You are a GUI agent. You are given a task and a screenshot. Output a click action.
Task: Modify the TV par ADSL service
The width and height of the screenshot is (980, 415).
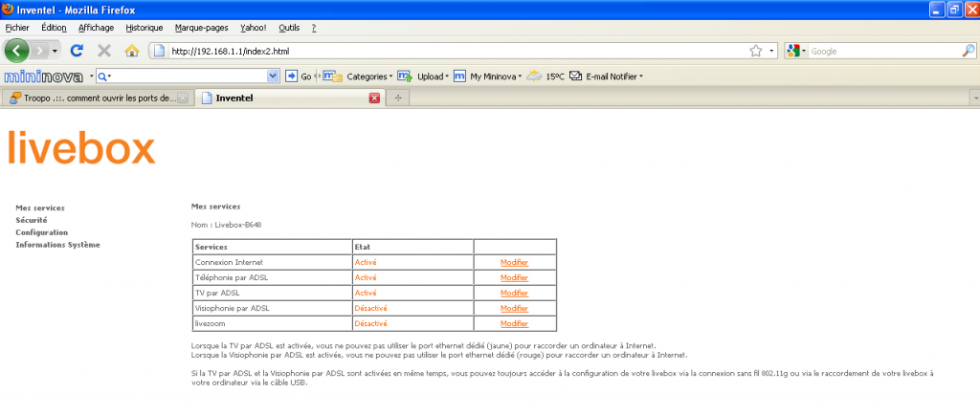click(x=514, y=294)
